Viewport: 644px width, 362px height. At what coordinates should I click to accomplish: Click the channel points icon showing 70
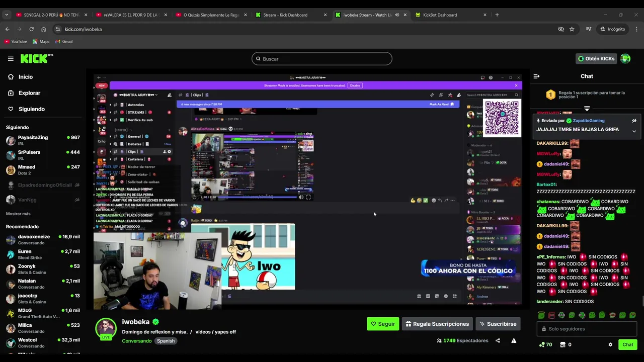click(545, 344)
